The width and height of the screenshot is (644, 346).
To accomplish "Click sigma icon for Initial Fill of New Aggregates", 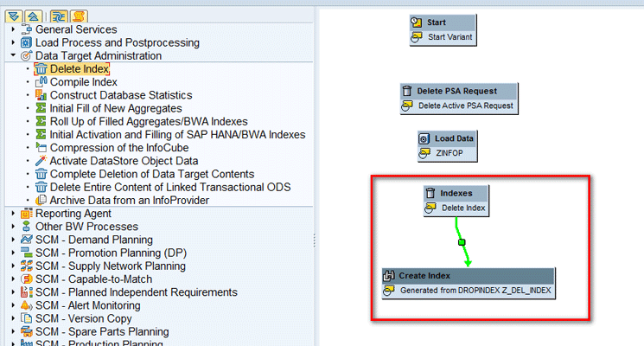I will point(41,108).
